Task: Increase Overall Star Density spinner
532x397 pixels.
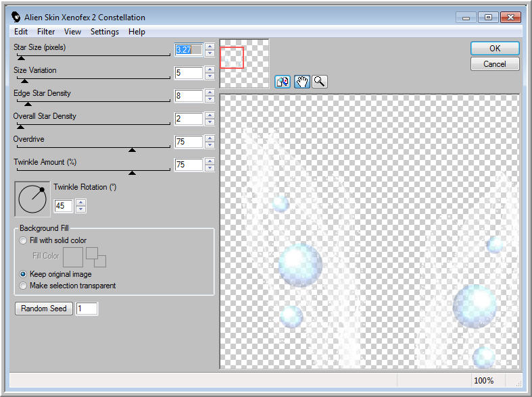Action: coord(210,116)
